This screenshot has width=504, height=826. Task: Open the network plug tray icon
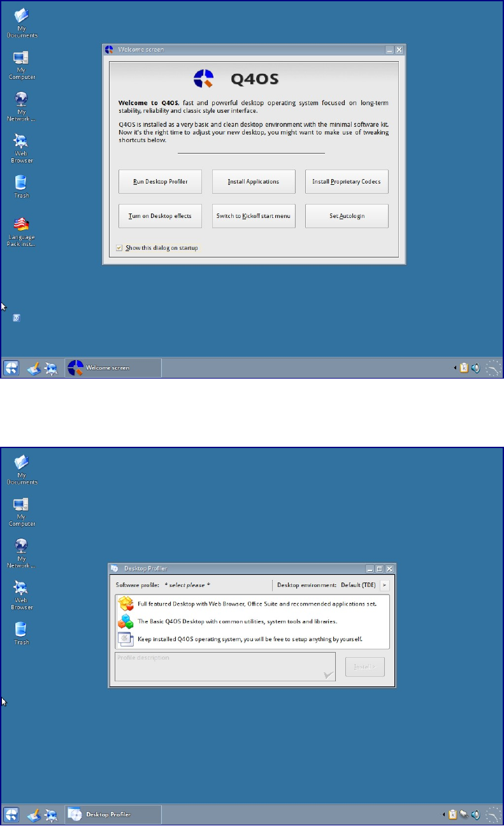tap(464, 815)
